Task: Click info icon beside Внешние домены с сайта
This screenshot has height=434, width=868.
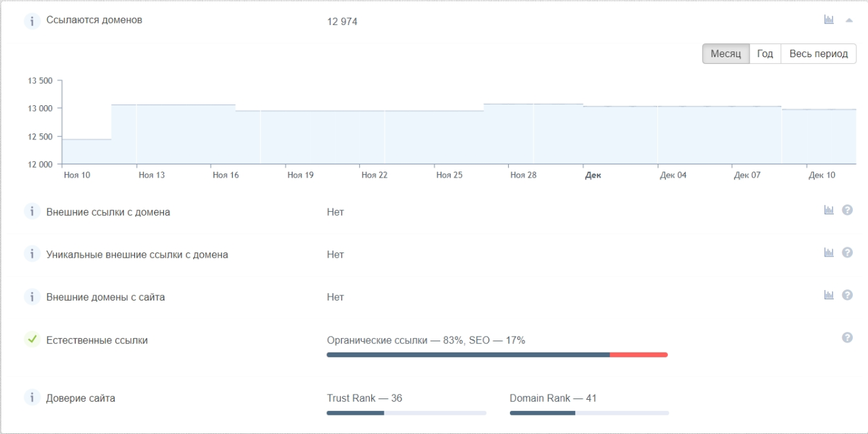Action: click(x=32, y=297)
